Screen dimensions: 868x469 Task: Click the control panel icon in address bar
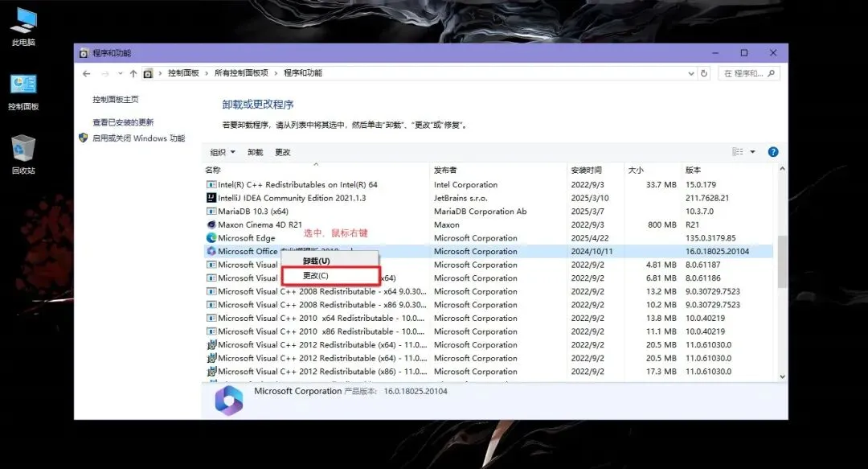coord(148,73)
